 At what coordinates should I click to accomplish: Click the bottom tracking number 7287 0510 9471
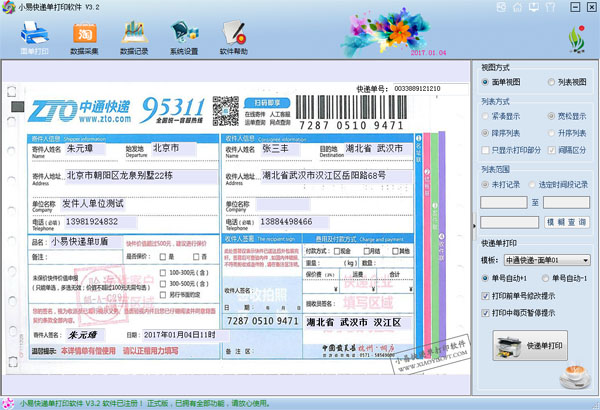262,321
